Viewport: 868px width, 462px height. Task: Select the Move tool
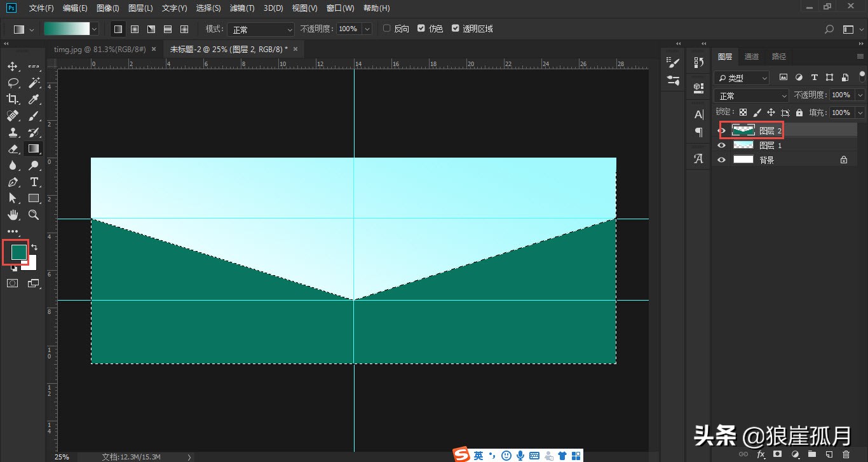(x=13, y=66)
